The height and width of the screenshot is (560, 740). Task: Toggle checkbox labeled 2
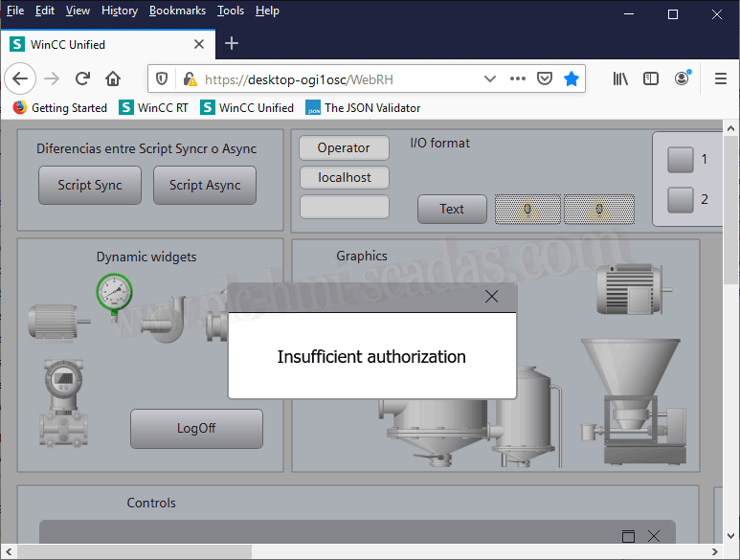click(x=681, y=200)
